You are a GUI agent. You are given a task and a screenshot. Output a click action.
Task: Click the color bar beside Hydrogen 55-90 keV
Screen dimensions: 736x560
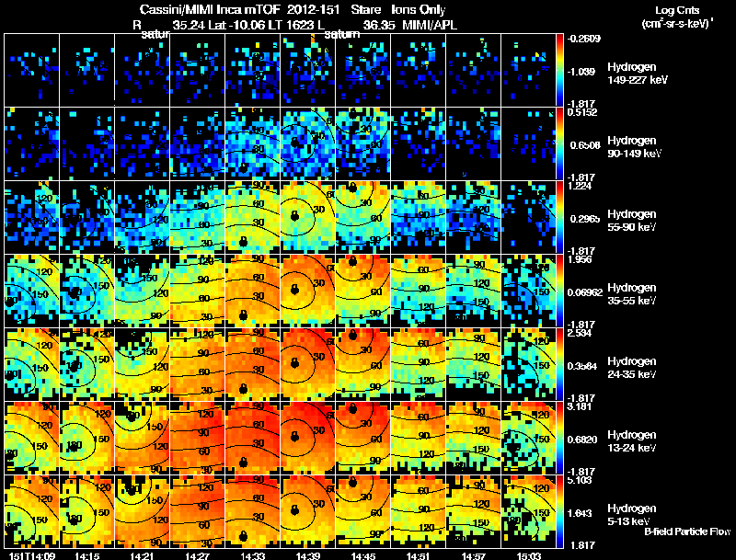coord(559,218)
